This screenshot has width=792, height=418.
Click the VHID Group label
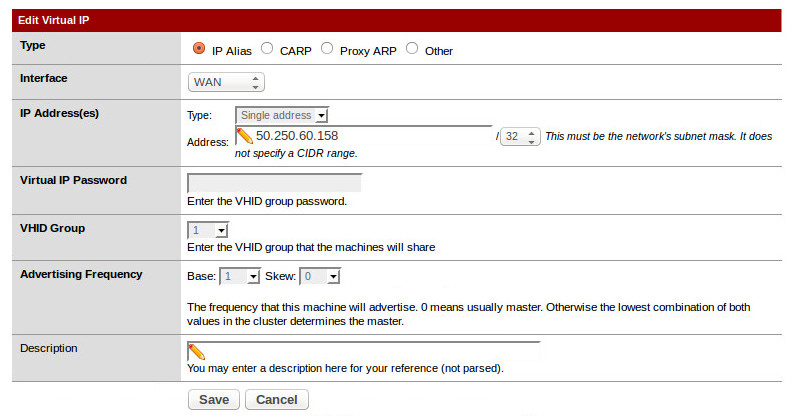point(53,228)
